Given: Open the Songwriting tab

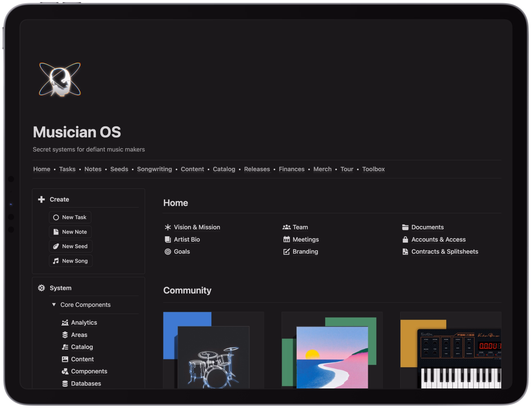Looking at the screenshot, I should [x=154, y=169].
